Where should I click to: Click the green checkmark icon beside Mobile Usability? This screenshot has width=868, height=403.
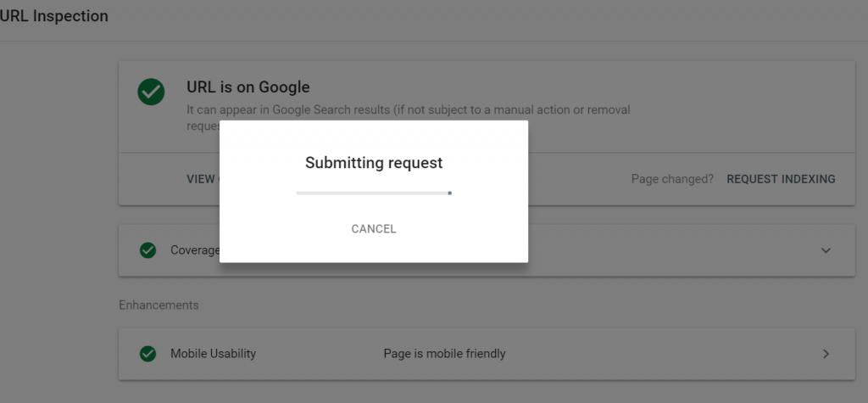click(x=147, y=354)
